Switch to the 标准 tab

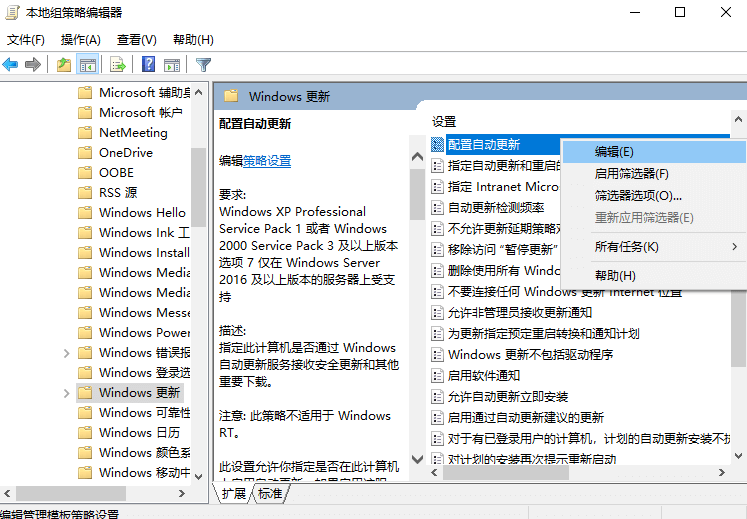[x=270, y=494]
